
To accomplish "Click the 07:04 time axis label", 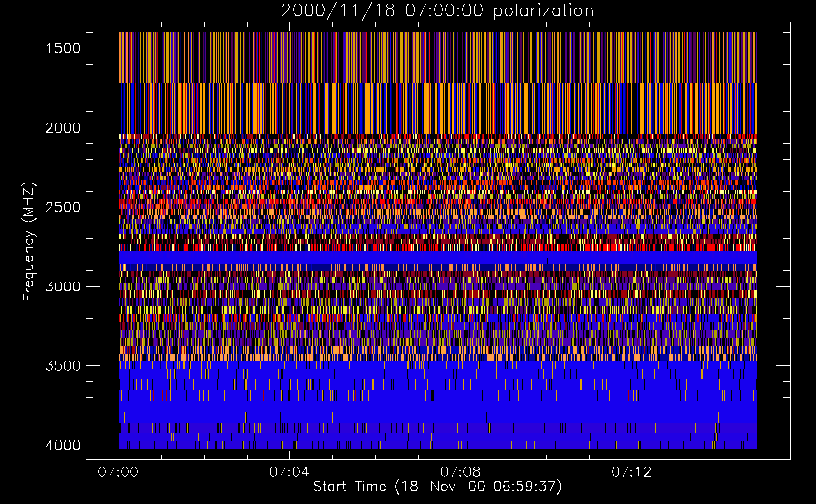I will (x=289, y=472).
